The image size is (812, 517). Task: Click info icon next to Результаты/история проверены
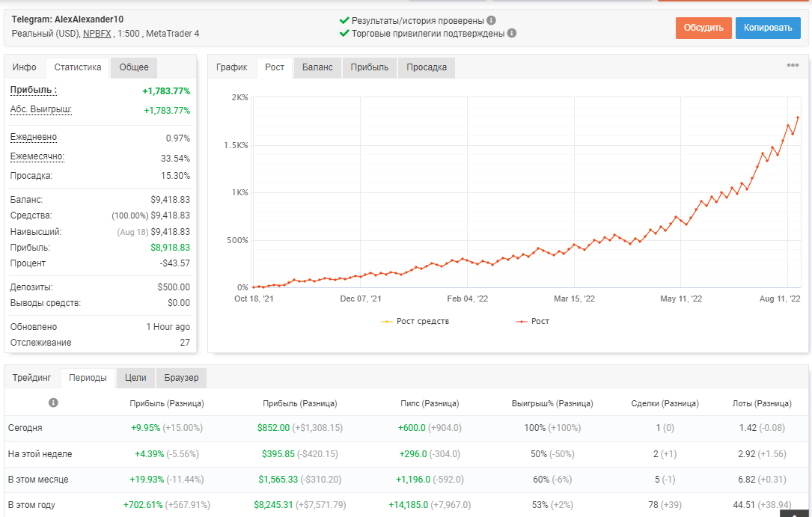tap(492, 20)
